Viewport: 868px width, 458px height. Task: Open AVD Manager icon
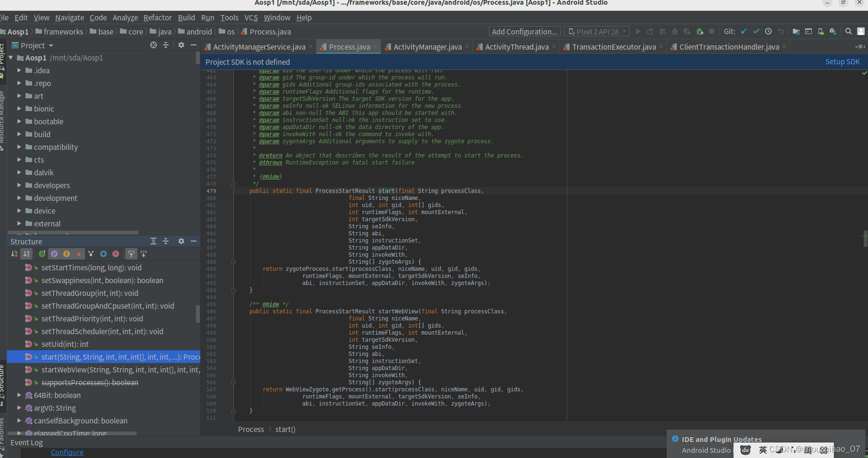(x=821, y=32)
